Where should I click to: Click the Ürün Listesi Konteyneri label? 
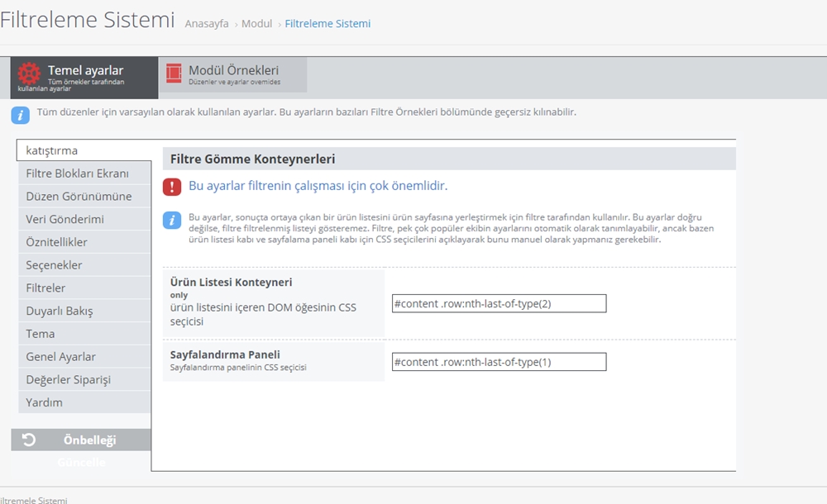pos(231,282)
